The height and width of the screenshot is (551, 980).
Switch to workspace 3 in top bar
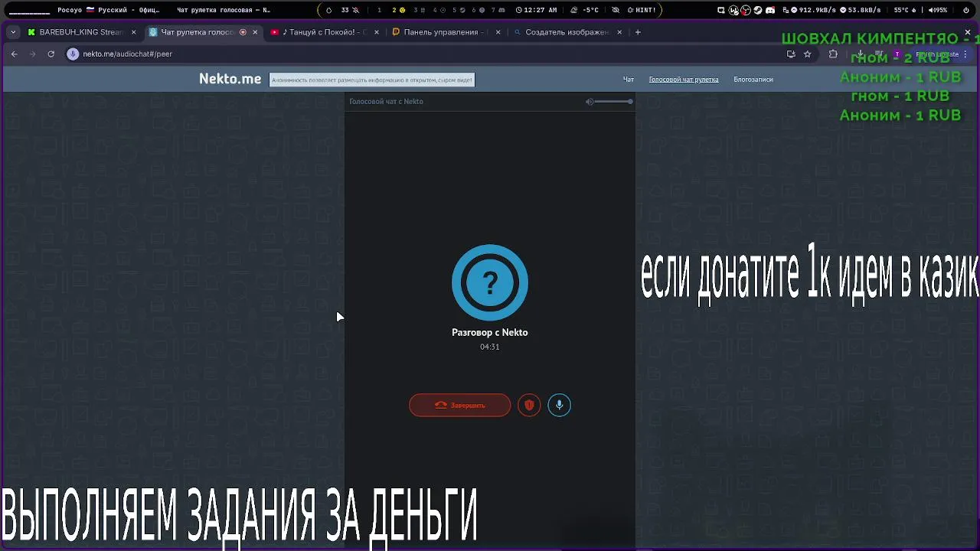pyautogui.click(x=419, y=10)
